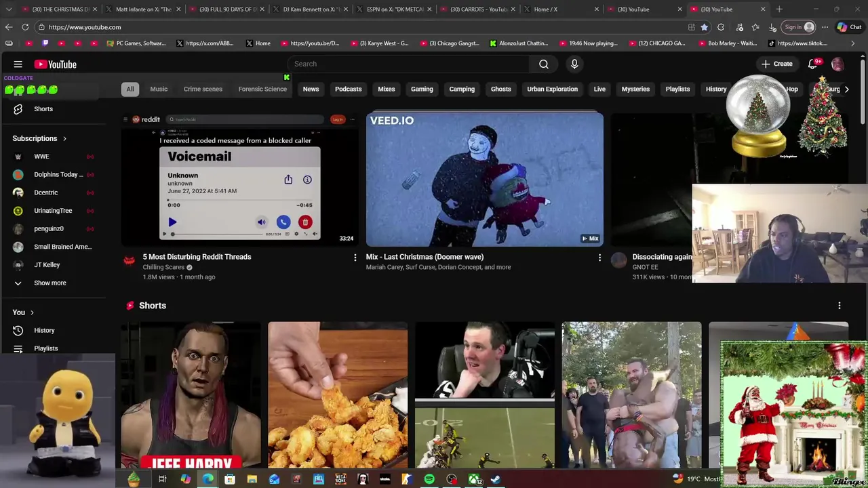Select the Urban Exploration filter chip
This screenshot has height=488, width=868.
point(553,89)
